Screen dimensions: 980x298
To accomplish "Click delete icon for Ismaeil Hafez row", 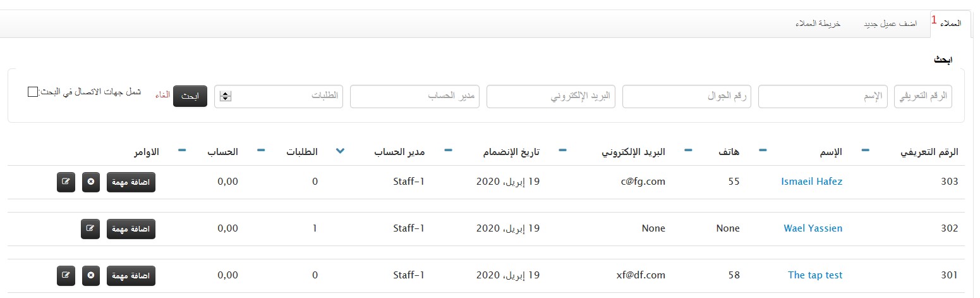I will 91,182.
